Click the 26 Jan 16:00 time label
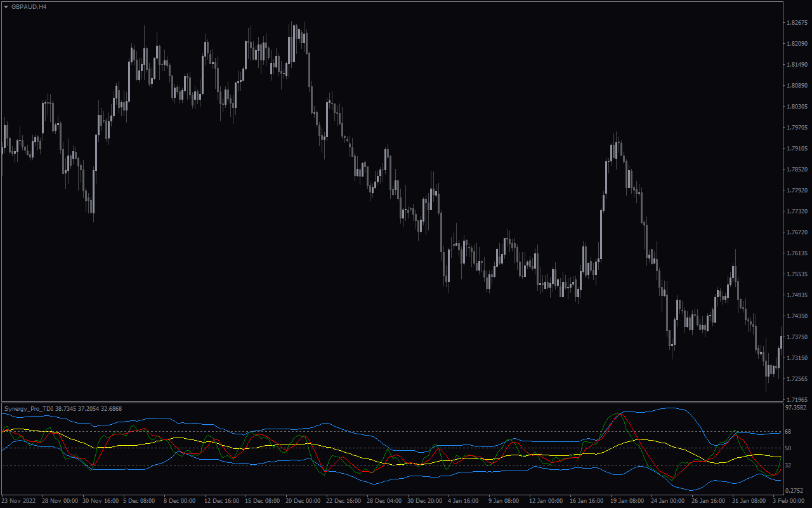The image size is (812, 508). click(709, 501)
